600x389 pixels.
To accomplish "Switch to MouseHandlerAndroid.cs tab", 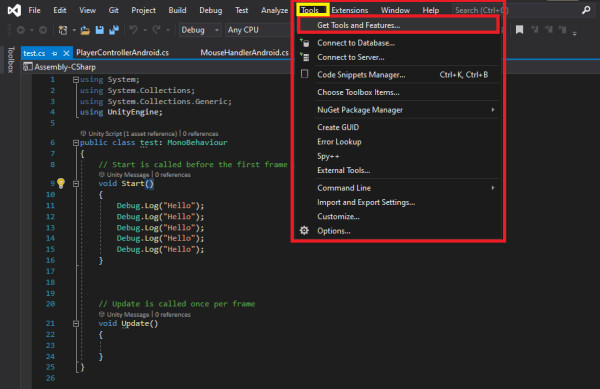I will [x=245, y=53].
